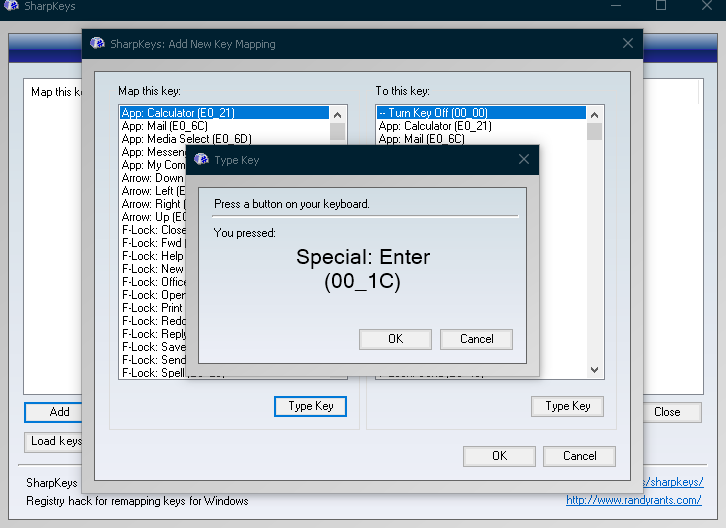Viewport: 726px width, 528px height.
Task: Click left list scrollbar up arrow
Action: click(338, 114)
